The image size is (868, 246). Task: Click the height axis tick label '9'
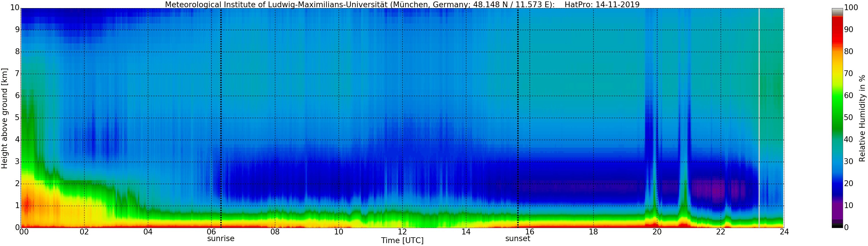point(17,30)
